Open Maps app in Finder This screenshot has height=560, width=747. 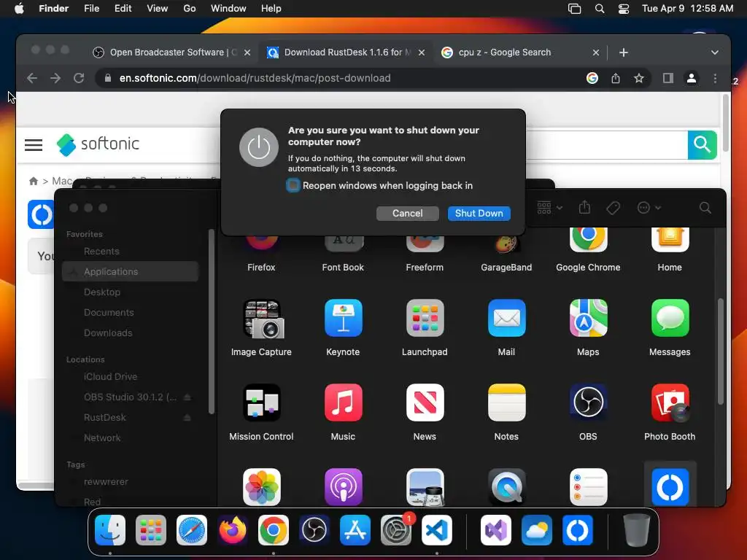588,318
